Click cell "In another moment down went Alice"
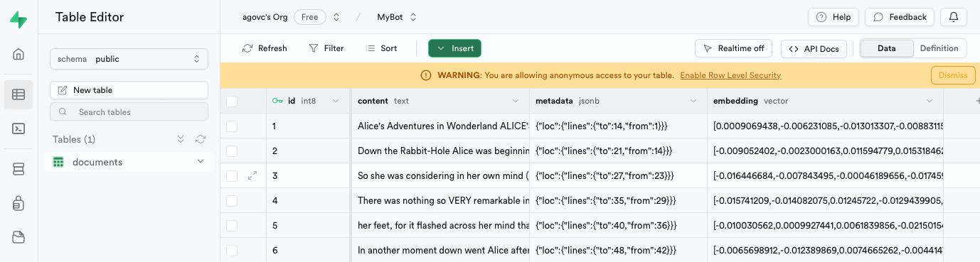The height and width of the screenshot is (262, 980). (440, 250)
